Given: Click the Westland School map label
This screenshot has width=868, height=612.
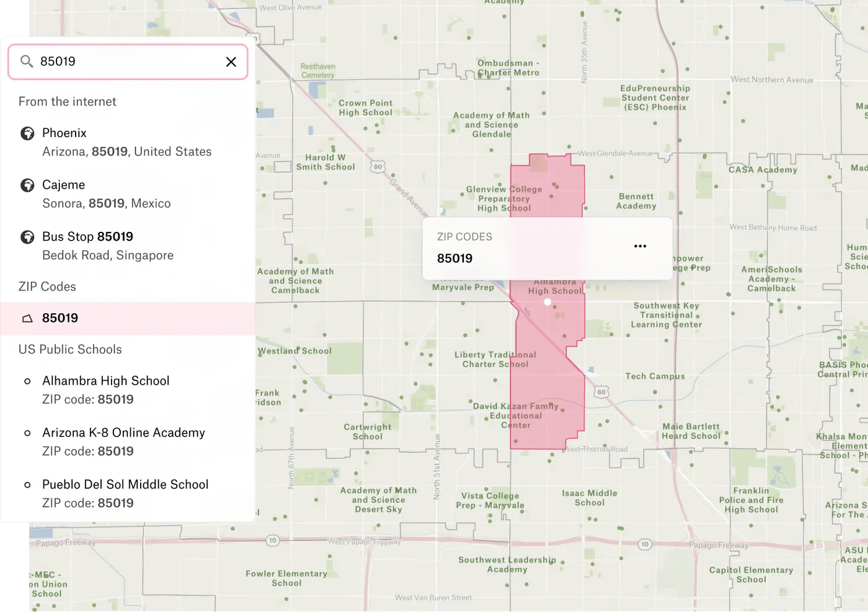Looking at the screenshot, I should click(x=294, y=351).
